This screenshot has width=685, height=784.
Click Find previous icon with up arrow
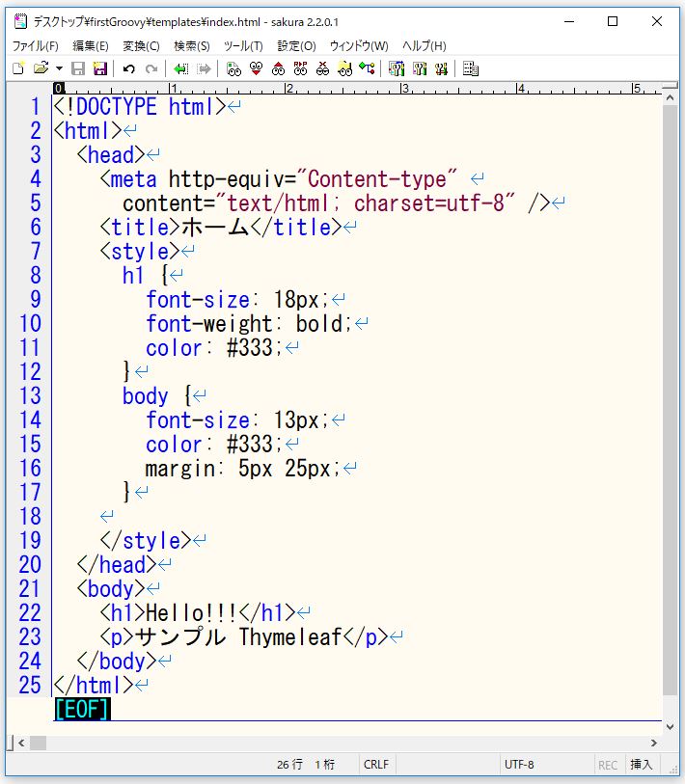point(278,68)
